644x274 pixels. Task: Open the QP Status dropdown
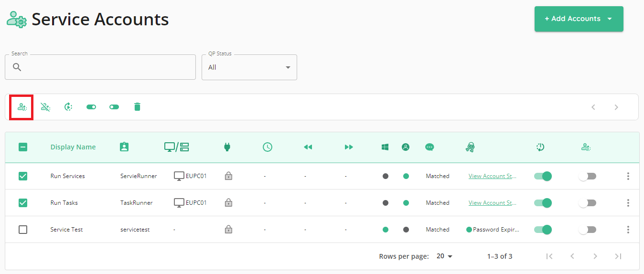pyautogui.click(x=249, y=67)
